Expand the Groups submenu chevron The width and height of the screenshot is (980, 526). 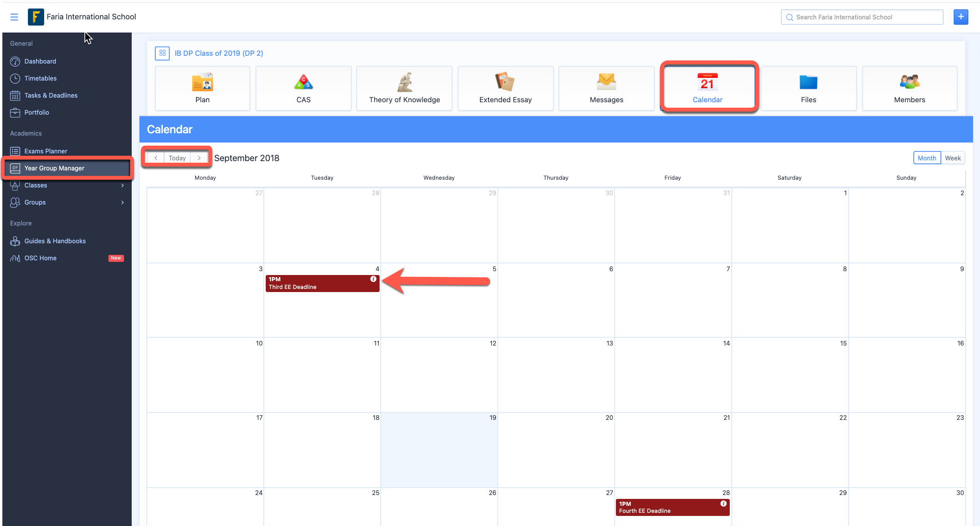pos(122,202)
